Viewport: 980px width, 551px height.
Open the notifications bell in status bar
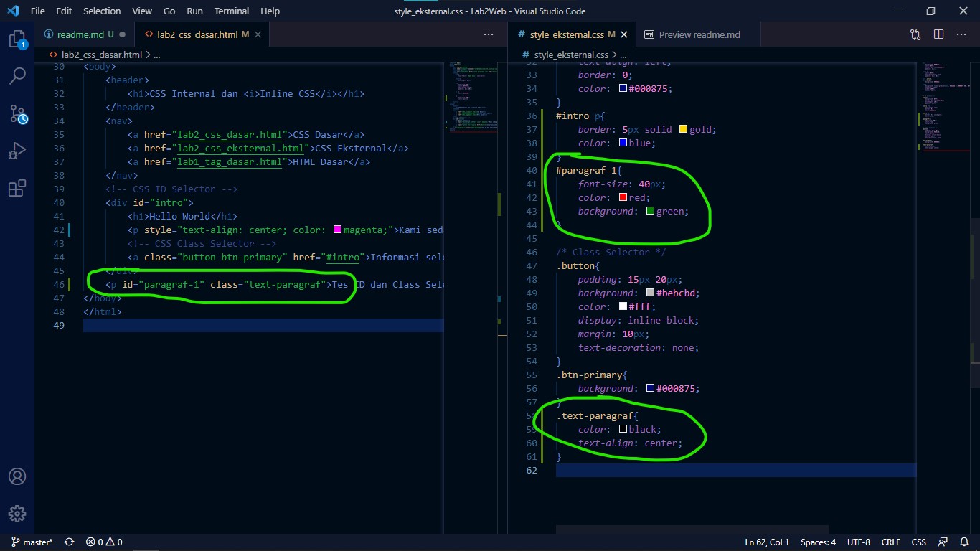tap(963, 542)
